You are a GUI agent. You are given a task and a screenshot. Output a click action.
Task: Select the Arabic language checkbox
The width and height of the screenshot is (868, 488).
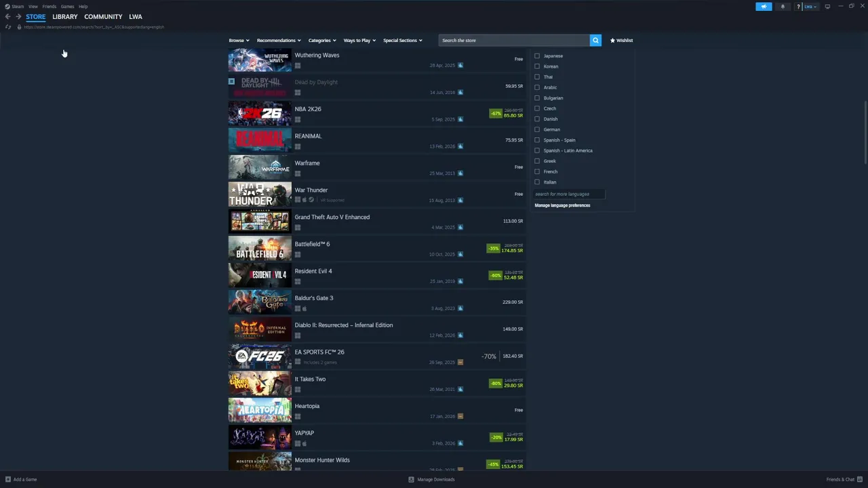537,87
